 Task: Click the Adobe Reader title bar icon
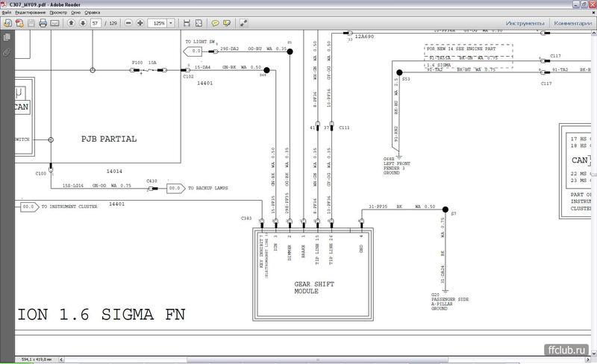(4, 4)
